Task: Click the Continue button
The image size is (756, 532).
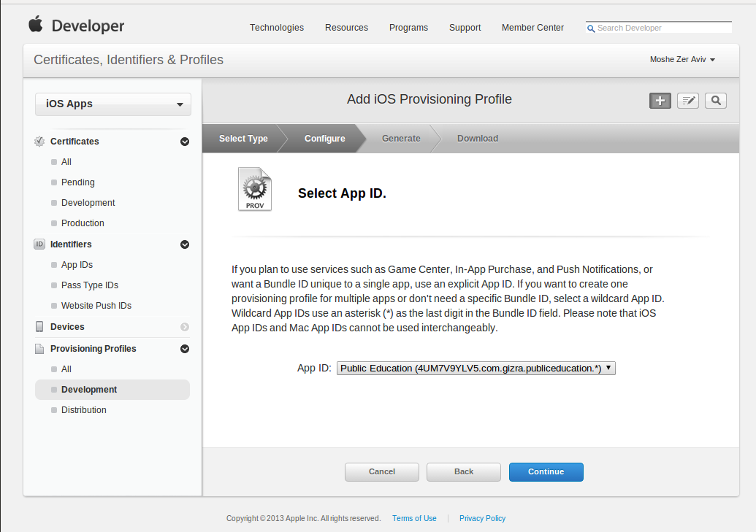Action: click(x=546, y=471)
